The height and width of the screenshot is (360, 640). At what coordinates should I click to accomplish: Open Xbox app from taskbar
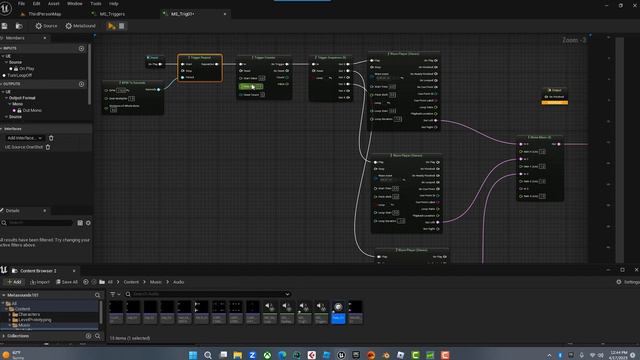[x=267, y=355]
